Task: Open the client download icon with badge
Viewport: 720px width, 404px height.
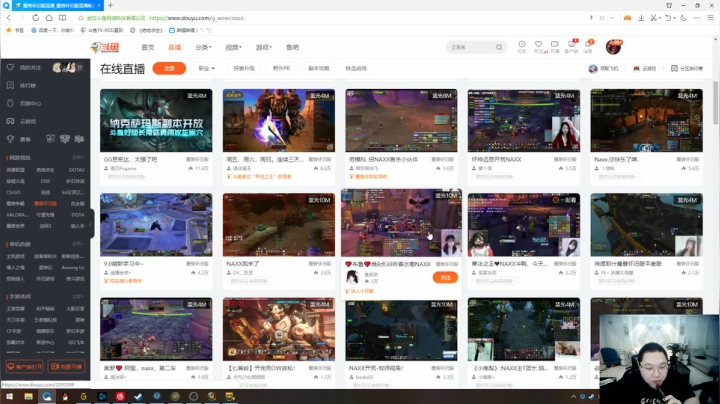Action: click(x=571, y=45)
